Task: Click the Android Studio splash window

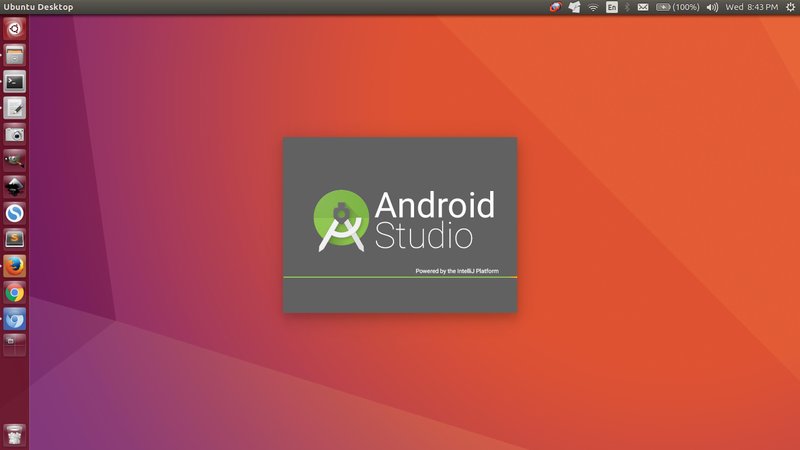Action: point(400,224)
